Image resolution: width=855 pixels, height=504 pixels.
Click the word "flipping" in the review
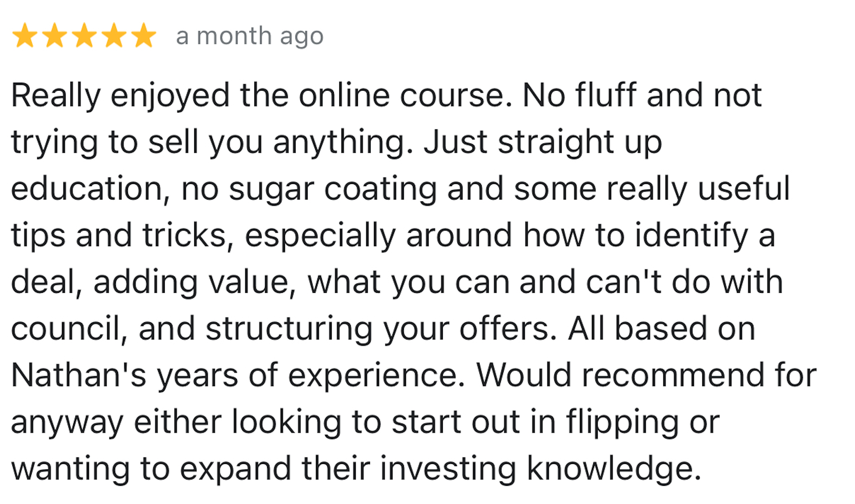click(622, 422)
